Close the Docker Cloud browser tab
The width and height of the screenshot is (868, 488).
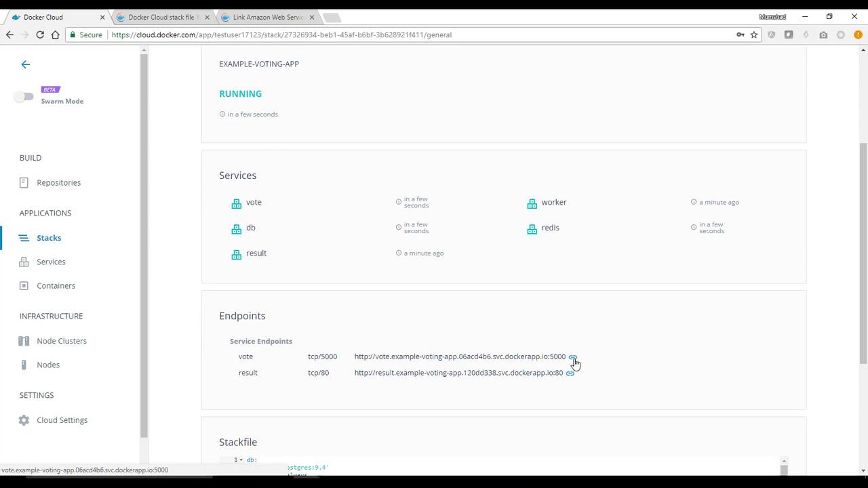(102, 18)
